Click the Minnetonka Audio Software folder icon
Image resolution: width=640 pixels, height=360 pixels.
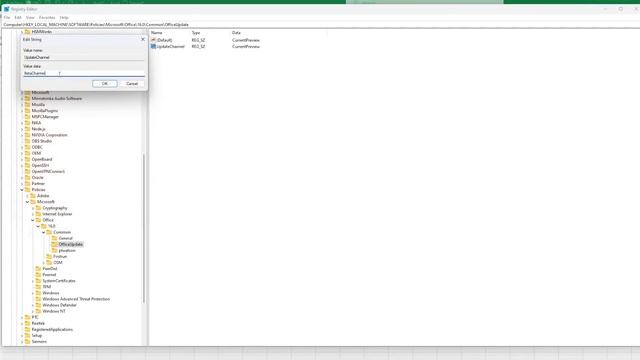27,98
